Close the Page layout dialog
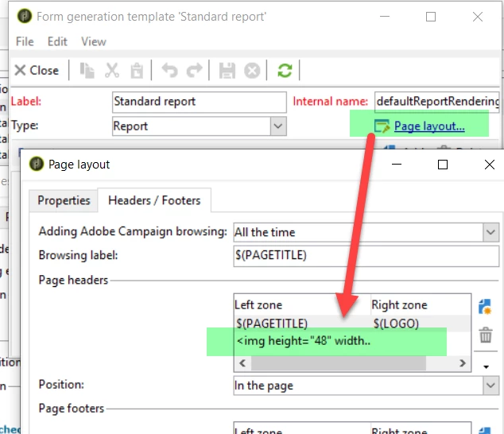The height and width of the screenshot is (434, 504). [x=489, y=165]
